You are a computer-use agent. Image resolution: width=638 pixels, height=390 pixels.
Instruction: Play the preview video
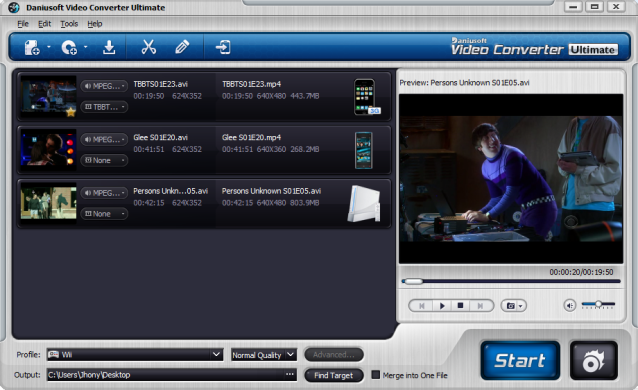(x=442, y=305)
